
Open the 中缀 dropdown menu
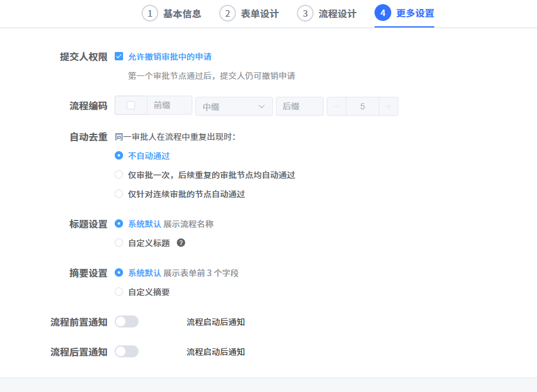pos(234,106)
